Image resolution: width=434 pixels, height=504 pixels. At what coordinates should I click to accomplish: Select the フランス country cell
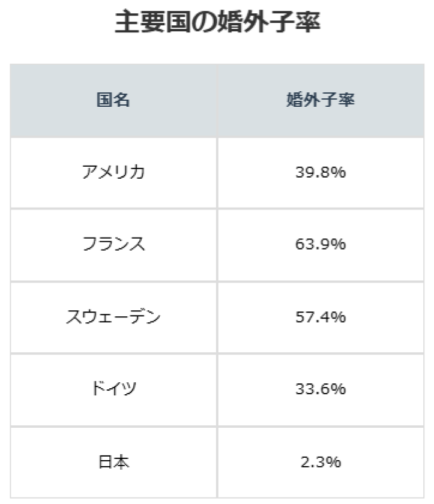(x=113, y=245)
